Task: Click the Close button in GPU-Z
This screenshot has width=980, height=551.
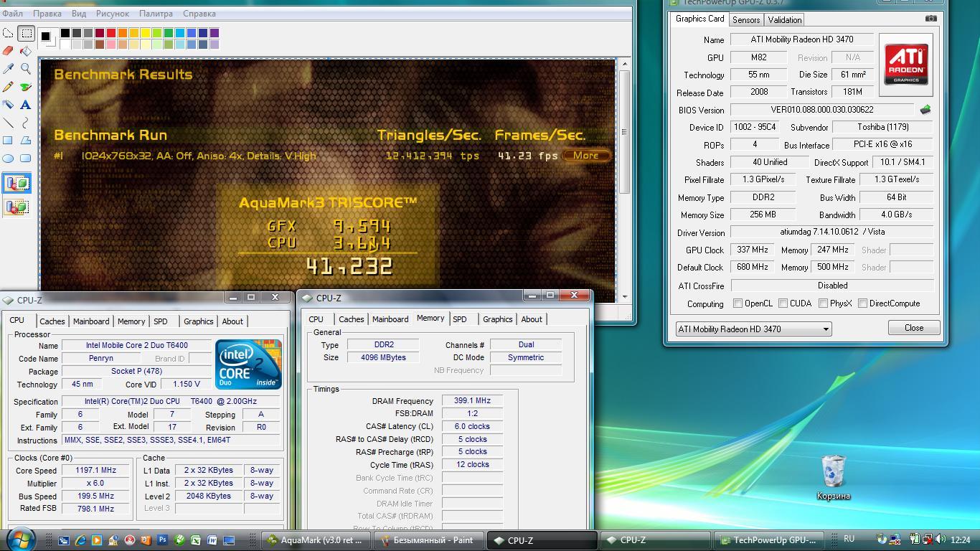Action: (914, 328)
